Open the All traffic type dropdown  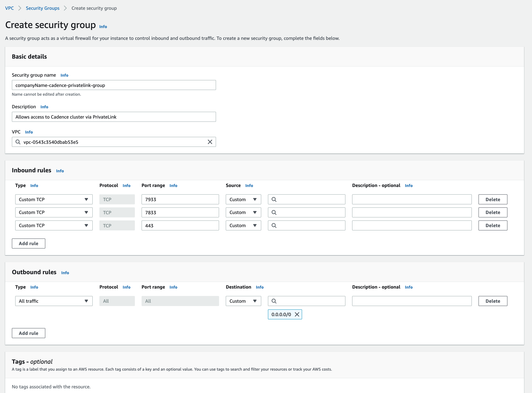54,301
